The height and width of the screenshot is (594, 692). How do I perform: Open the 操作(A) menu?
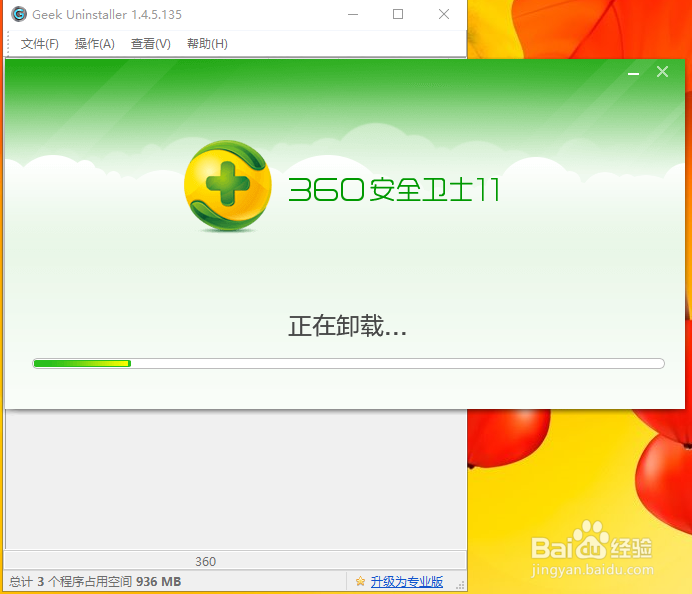pyautogui.click(x=94, y=44)
